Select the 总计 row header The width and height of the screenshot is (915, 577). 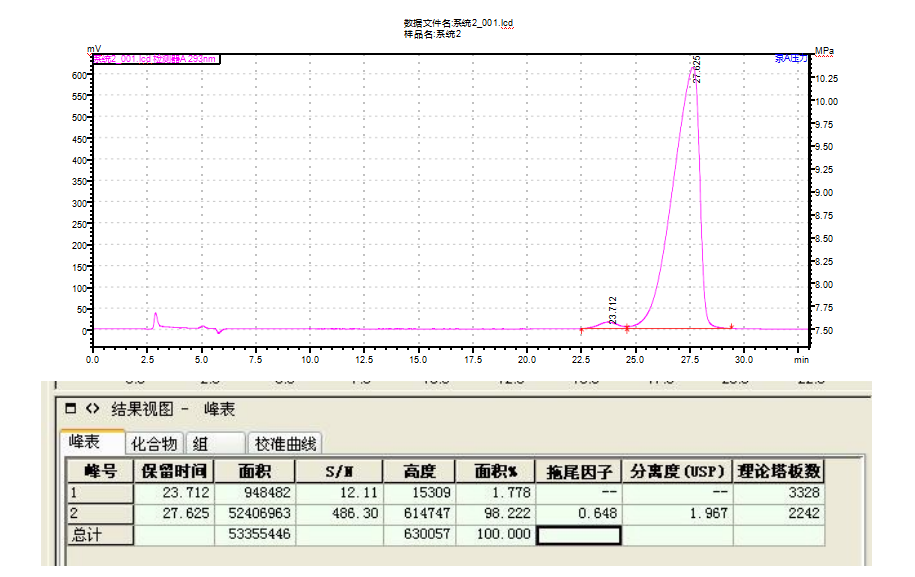pyautogui.click(x=100, y=535)
